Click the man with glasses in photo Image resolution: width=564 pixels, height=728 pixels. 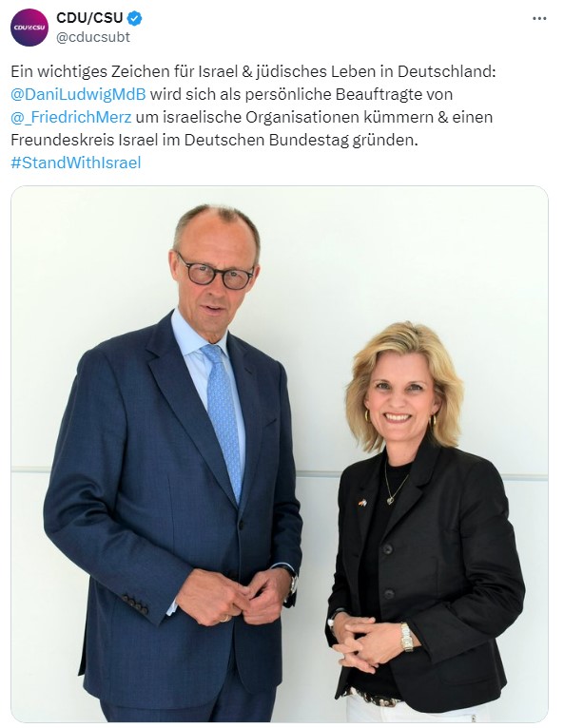179,465
